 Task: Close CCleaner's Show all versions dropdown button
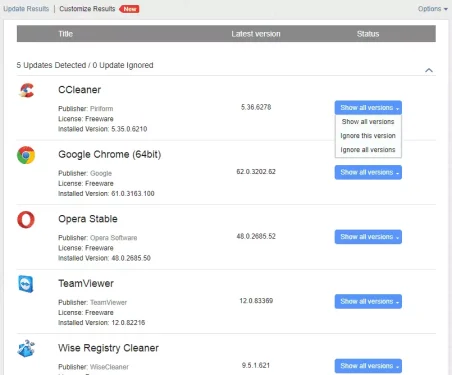tap(368, 108)
